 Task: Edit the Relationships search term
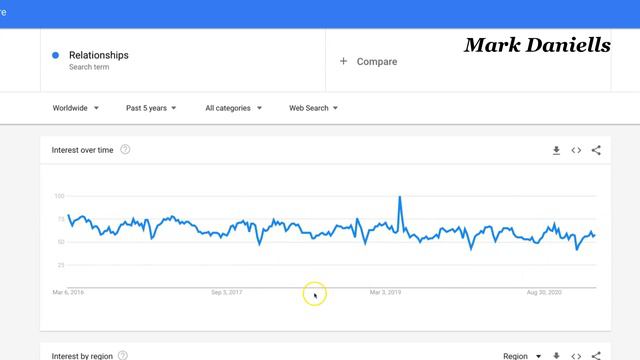98,55
